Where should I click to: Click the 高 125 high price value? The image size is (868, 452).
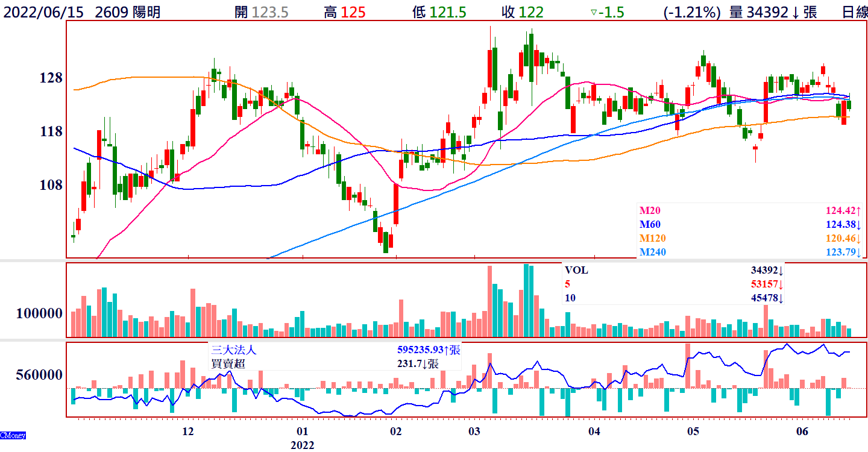tap(345, 12)
